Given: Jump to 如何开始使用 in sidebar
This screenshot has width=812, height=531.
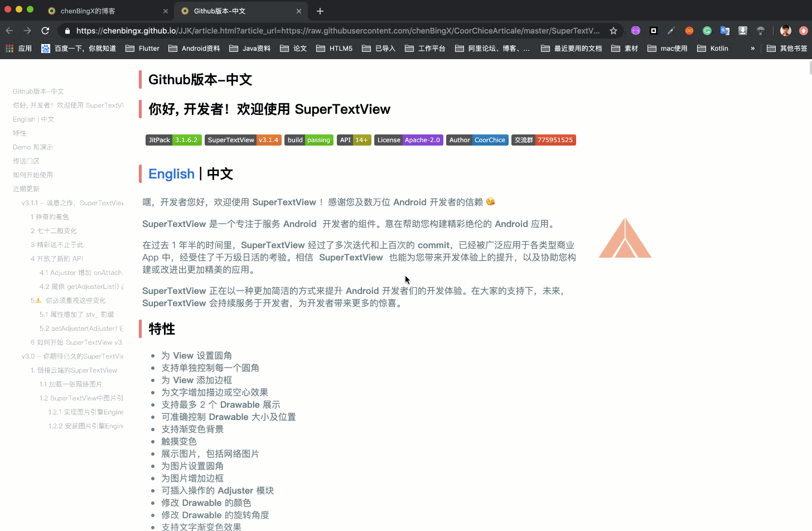Looking at the screenshot, I should [33, 175].
